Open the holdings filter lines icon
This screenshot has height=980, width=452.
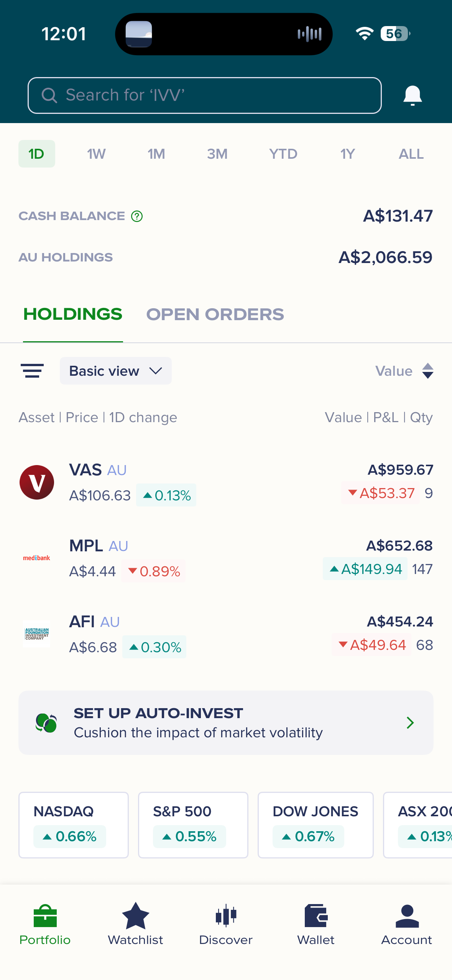[32, 371]
